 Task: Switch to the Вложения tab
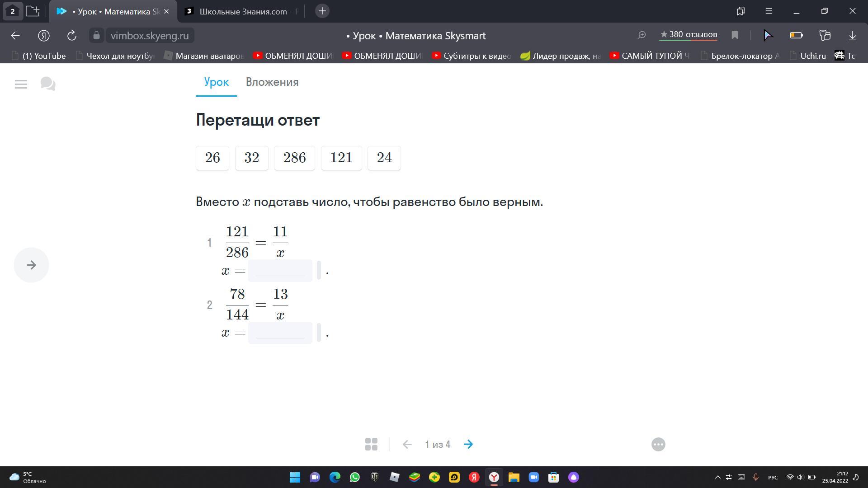[x=272, y=82]
